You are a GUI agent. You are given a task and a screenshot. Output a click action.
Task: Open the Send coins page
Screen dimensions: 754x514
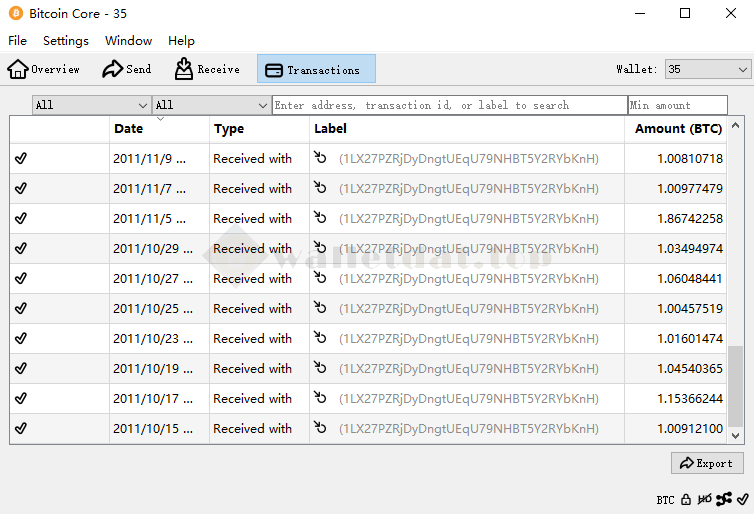tap(127, 69)
